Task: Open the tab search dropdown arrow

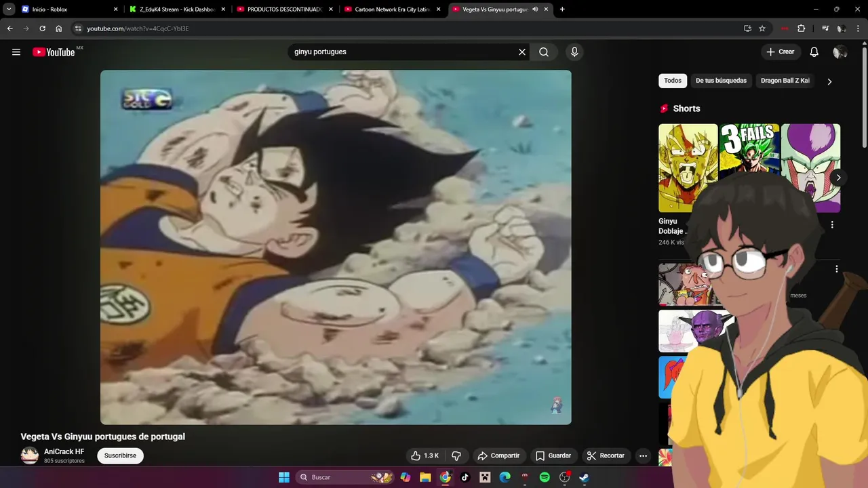Action: [9, 9]
